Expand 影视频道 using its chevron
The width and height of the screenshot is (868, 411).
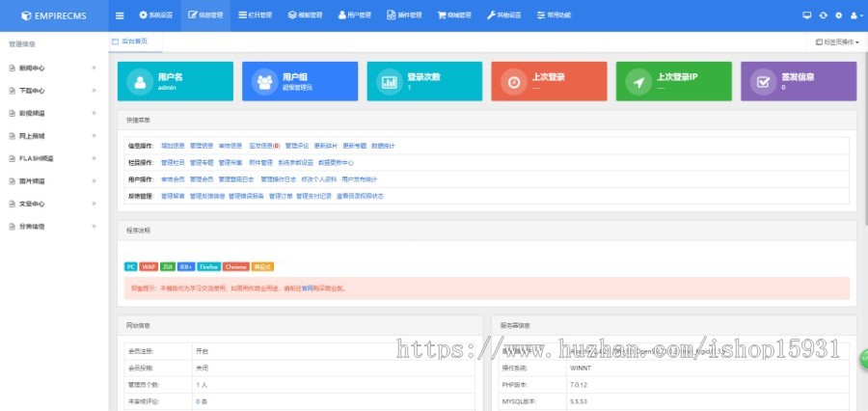click(94, 113)
